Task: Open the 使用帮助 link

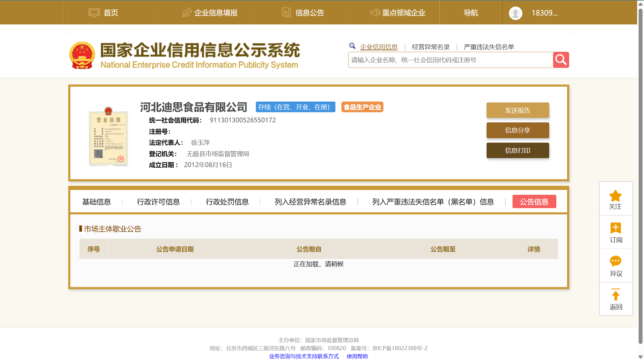Action: pos(357,356)
